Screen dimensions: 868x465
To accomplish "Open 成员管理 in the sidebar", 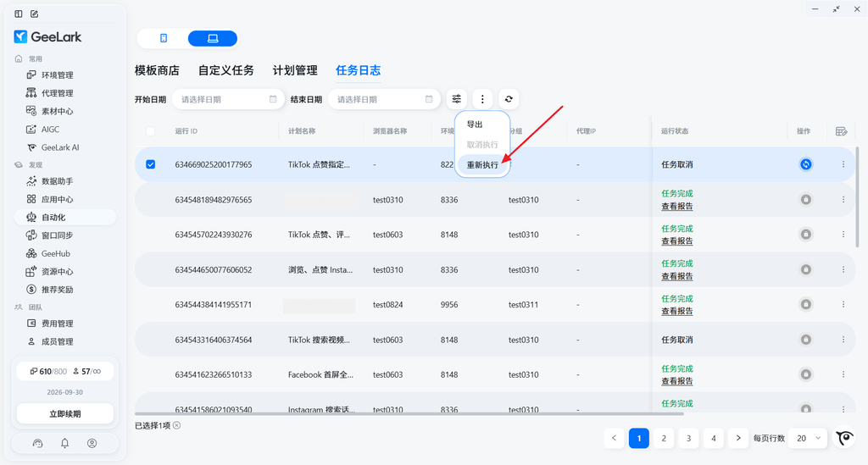I will click(x=57, y=341).
